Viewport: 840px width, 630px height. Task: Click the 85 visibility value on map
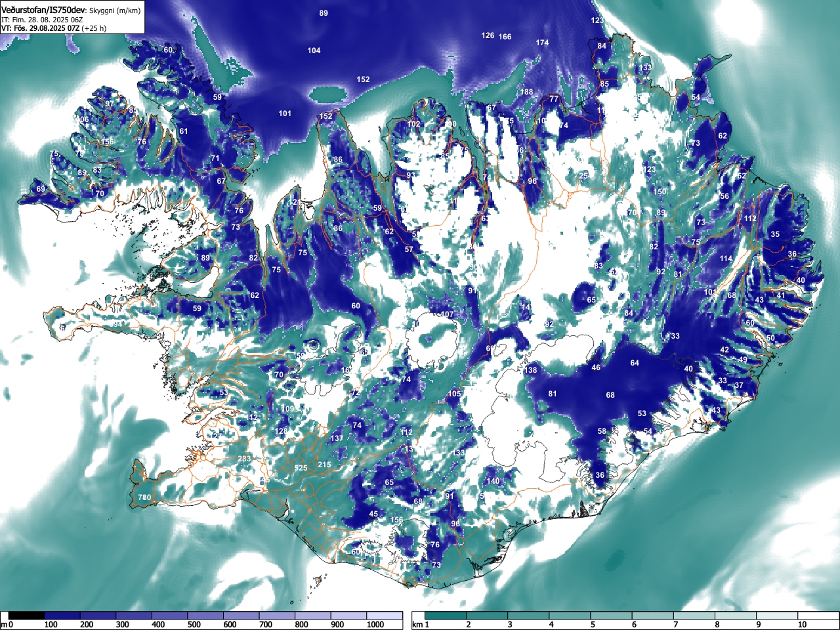click(604, 84)
